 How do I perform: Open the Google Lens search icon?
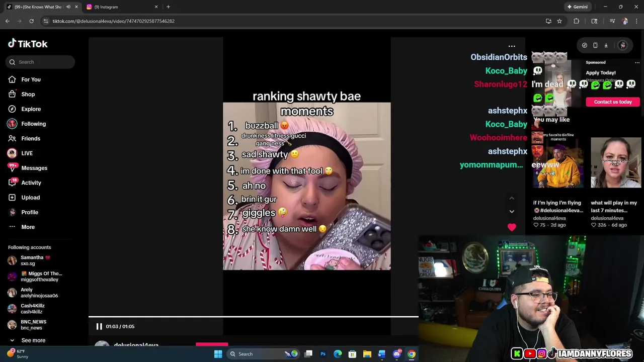[x=594, y=21]
